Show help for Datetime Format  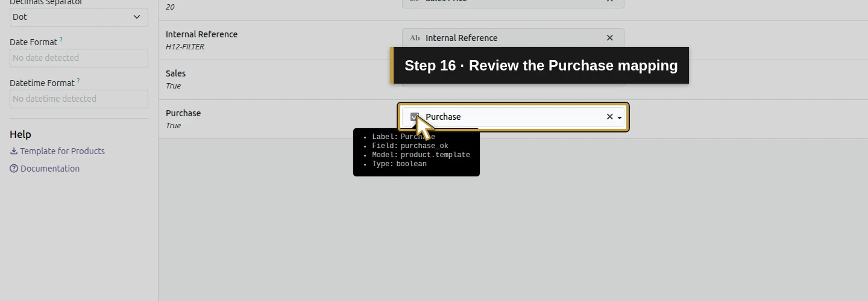point(78,81)
